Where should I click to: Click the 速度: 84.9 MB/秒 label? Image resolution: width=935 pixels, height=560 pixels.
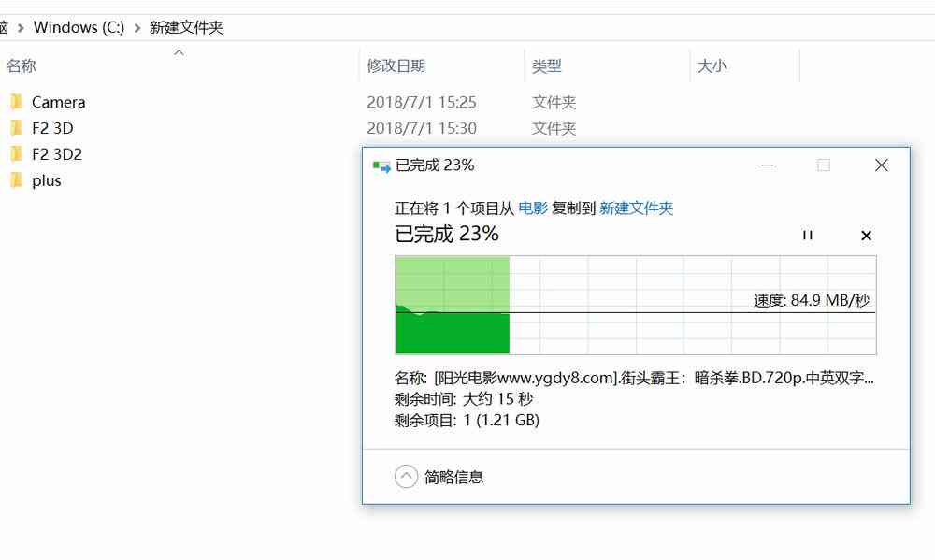pyautogui.click(x=812, y=300)
